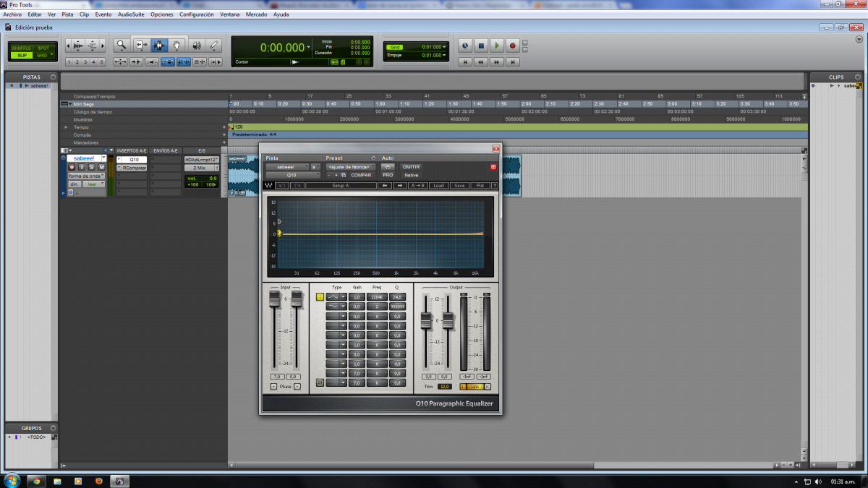
Task: Toggle Grid edit mode
Action: (x=43, y=55)
